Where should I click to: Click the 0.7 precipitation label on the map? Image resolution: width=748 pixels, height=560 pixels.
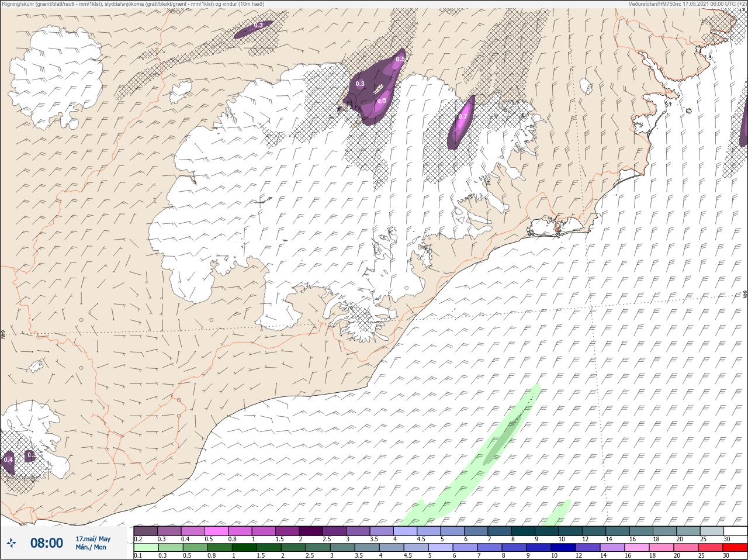coord(463,117)
